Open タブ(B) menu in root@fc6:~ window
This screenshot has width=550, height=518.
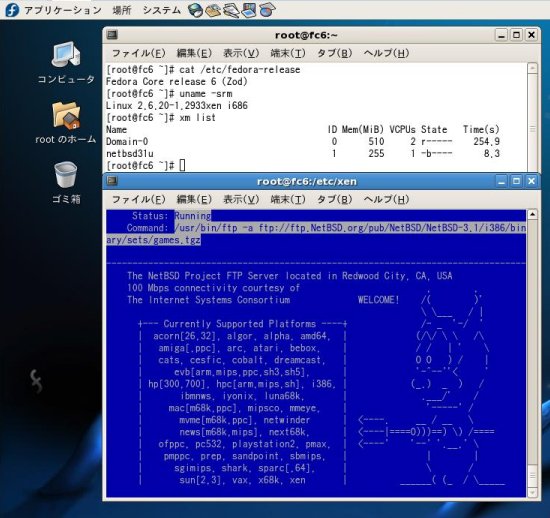[x=334, y=53]
